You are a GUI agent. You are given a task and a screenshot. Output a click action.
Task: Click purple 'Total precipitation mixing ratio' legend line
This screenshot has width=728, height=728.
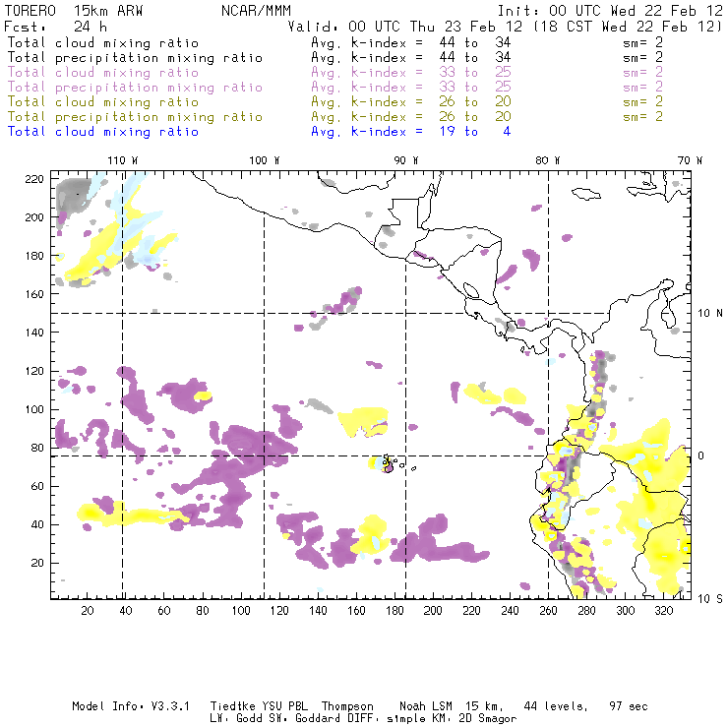(x=135, y=88)
